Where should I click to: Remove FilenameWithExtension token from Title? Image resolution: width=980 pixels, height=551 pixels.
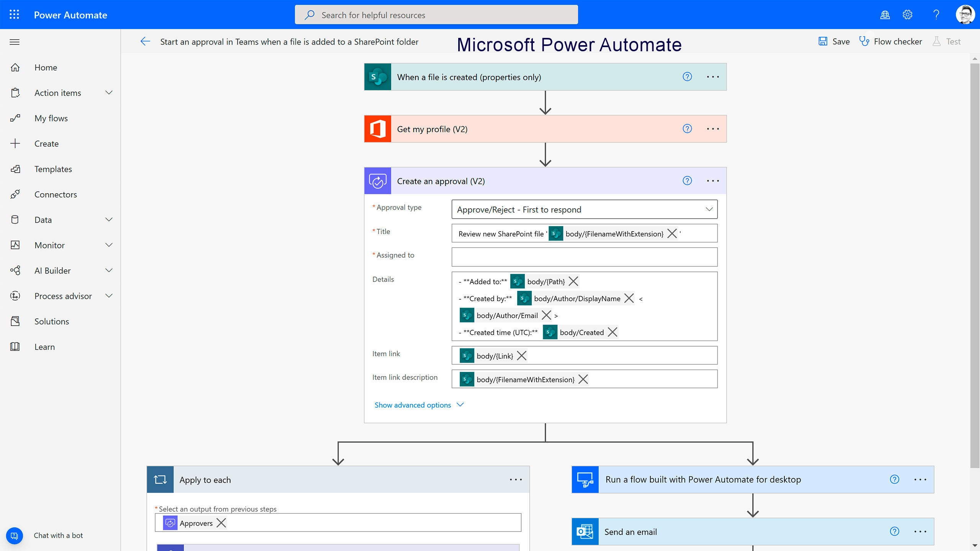pyautogui.click(x=672, y=233)
